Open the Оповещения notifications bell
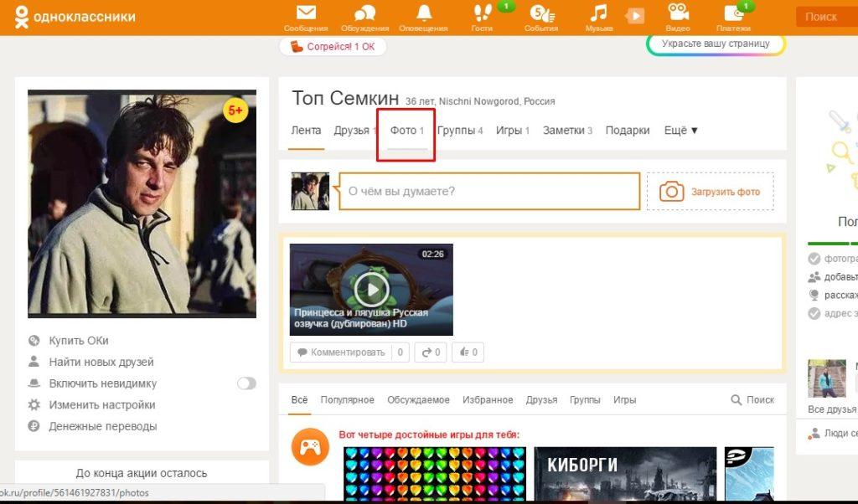This screenshot has width=858, height=504. pyautogui.click(x=423, y=13)
